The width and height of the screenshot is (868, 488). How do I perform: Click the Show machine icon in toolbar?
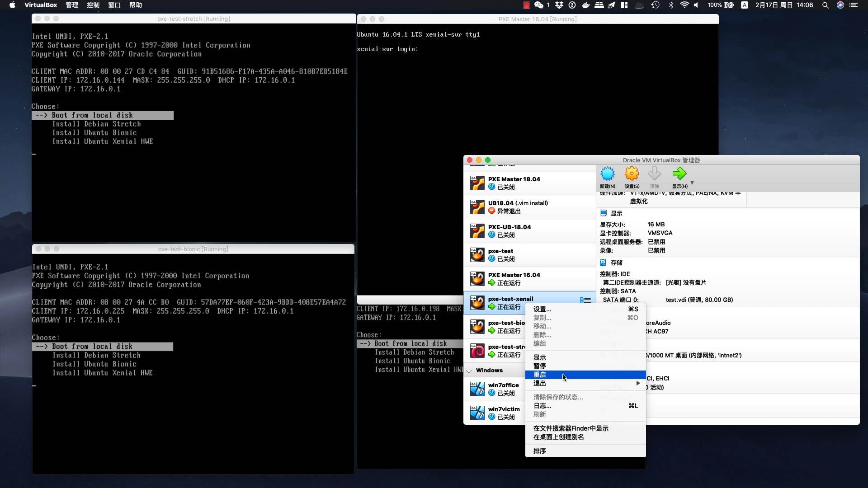(679, 174)
